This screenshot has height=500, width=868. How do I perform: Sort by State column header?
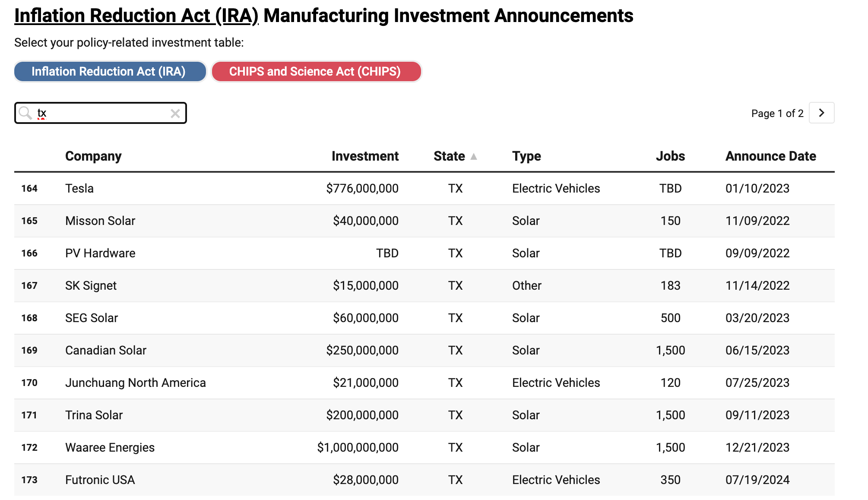pyautogui.click(x=449, y=156)
